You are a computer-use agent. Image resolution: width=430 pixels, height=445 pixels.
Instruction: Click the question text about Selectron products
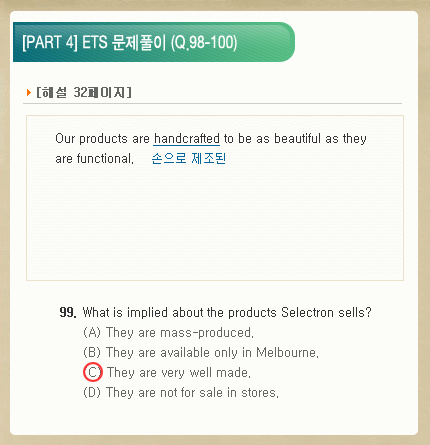227,312
